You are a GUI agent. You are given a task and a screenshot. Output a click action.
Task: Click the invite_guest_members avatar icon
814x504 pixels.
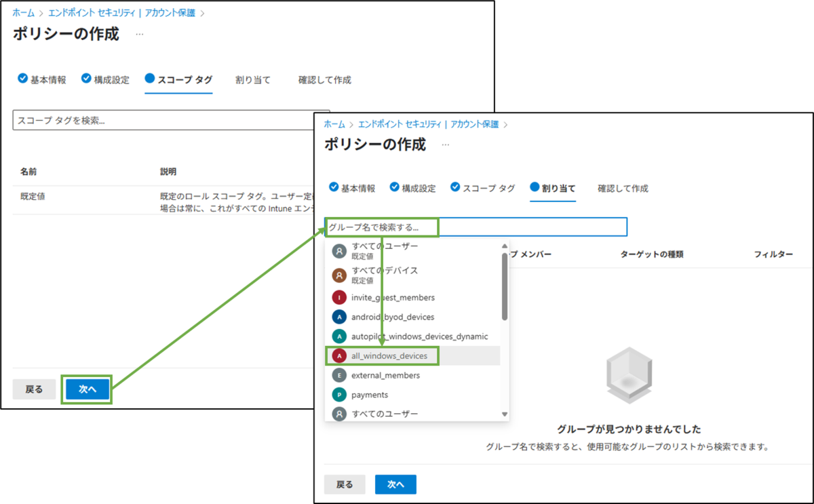(x=339, y=297)
